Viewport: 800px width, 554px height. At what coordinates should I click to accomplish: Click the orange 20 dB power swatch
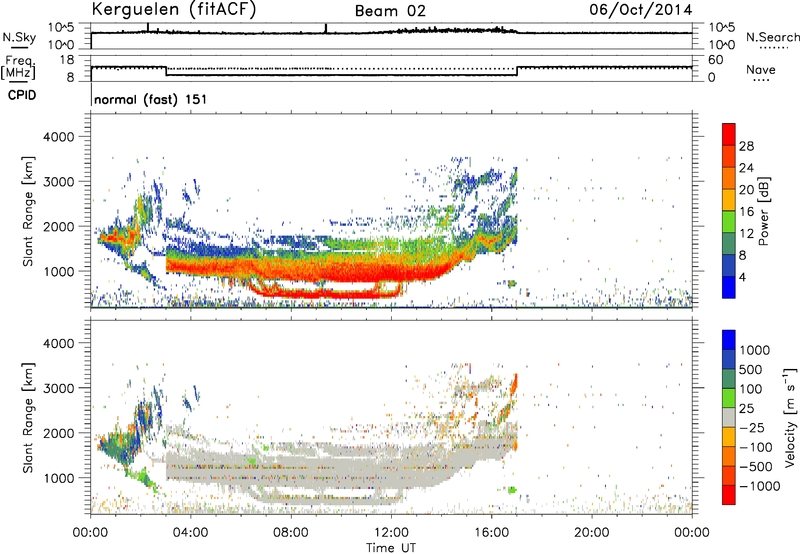coord(729,178)
